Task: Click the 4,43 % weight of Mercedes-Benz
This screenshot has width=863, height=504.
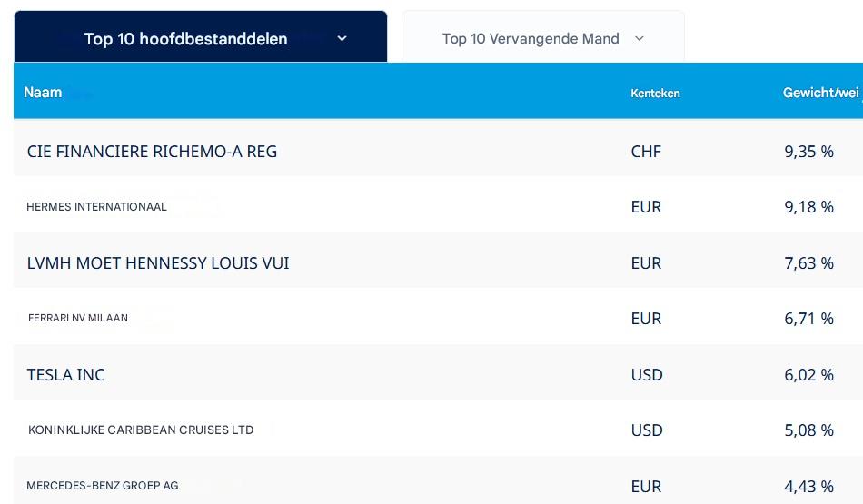Action: click(x=808, y=487)
